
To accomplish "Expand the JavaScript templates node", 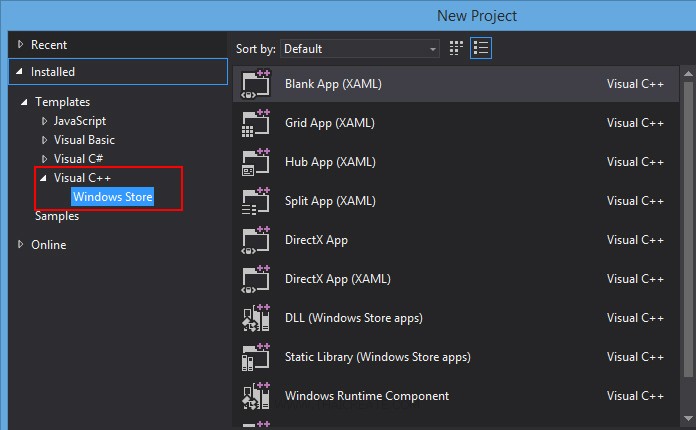I will tap(44, 121).
